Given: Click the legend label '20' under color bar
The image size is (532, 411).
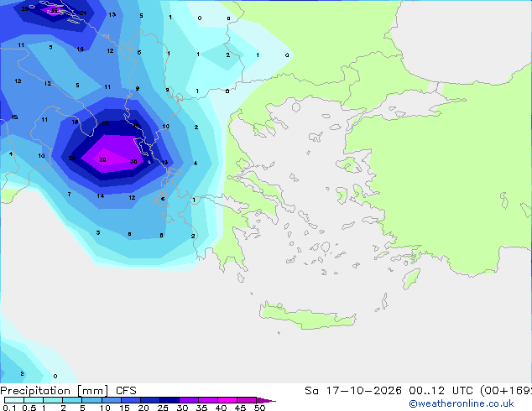Looking at the screenshot, I should click(143, 408).
